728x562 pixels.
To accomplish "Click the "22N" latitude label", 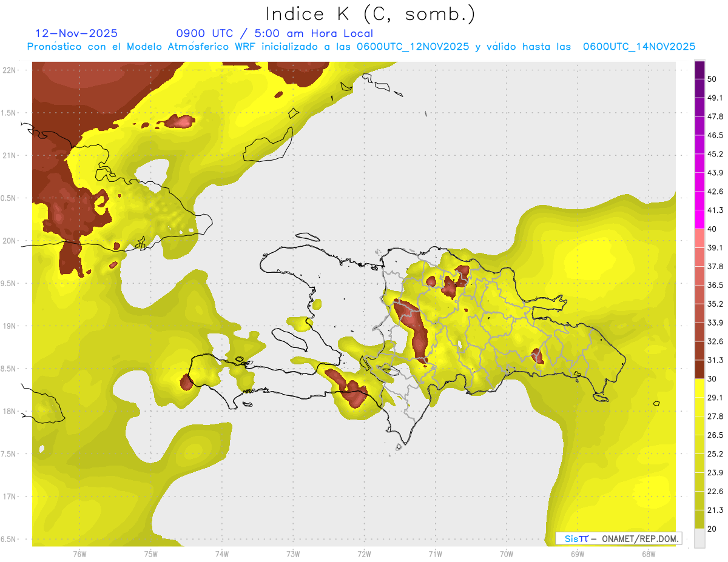I will click(x=10, y=70).
